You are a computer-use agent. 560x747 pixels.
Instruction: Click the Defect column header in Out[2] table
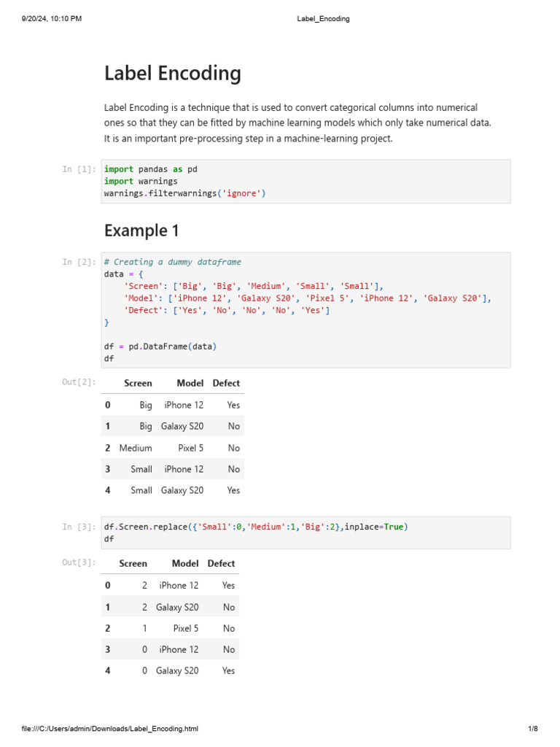pos(226,383)
